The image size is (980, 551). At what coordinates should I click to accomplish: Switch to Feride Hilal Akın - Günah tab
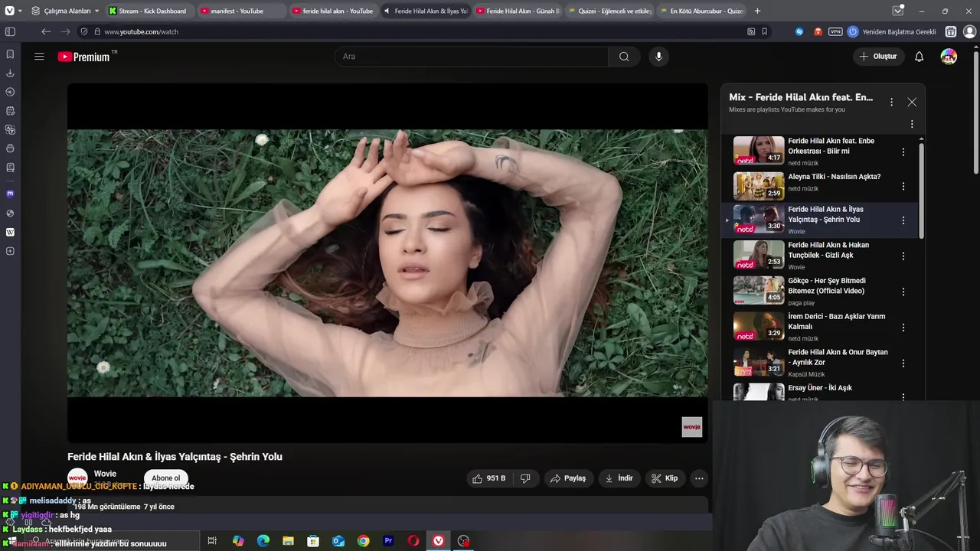pyautogui.click(x=518, y=11)
